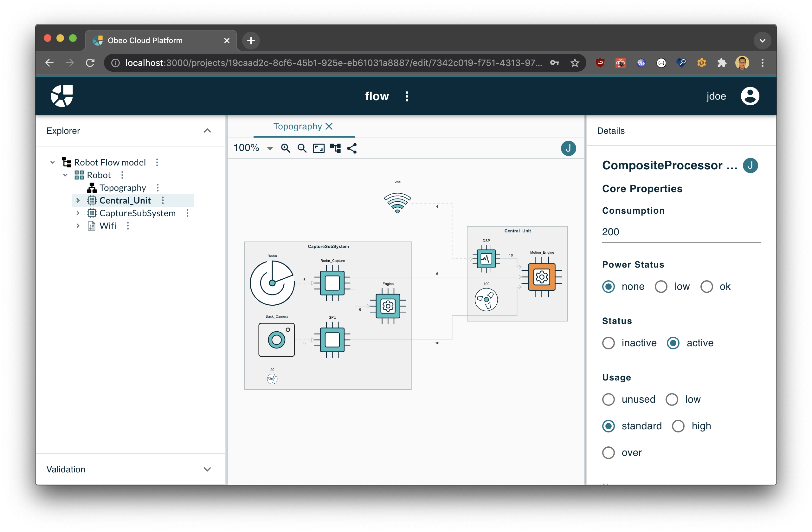
Task: Select the zoom out tool
Action: (302, 148)
